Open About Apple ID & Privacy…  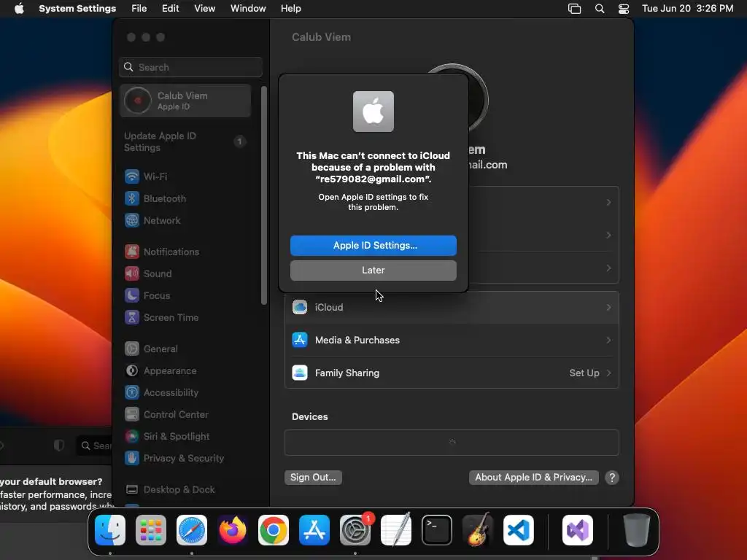click(533, 477)
